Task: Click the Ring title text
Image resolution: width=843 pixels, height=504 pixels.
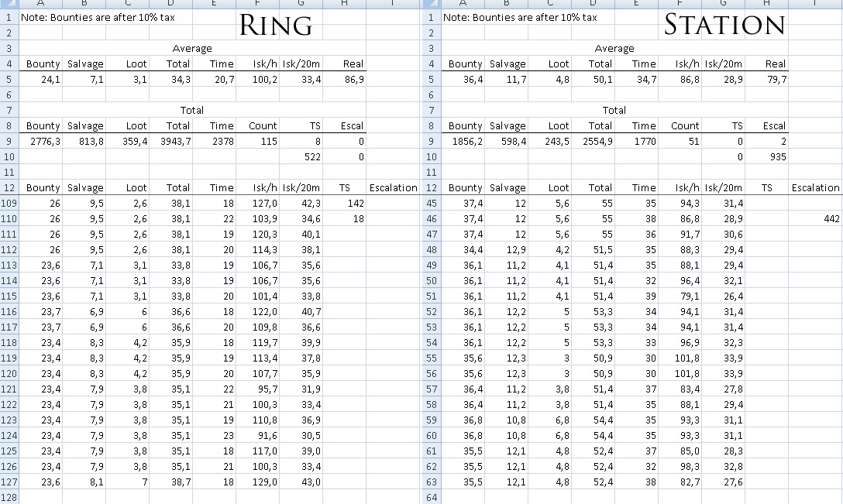Action: pos(275,26)
